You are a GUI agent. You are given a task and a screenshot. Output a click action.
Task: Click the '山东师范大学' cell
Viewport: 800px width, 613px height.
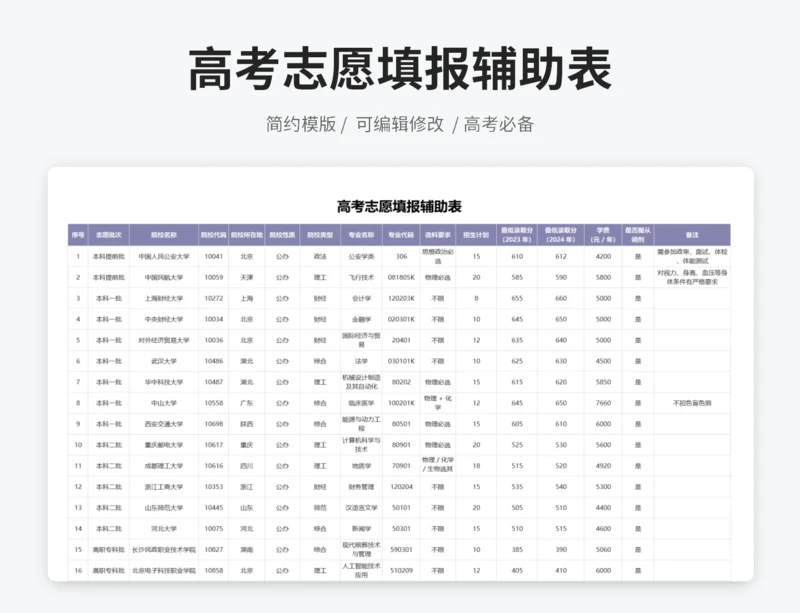(x=164, y=508)
